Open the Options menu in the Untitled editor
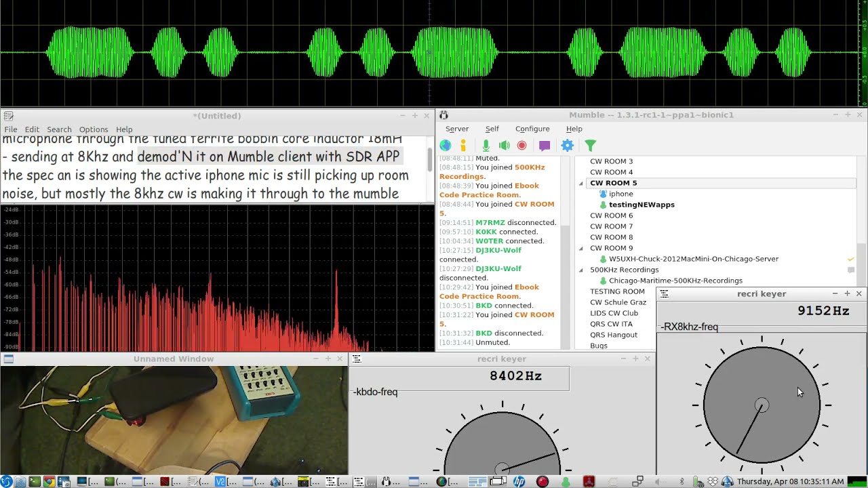Image resolution: width=868 pixels, height=488 pixels. pyautogui.click(x=94, y=129)
